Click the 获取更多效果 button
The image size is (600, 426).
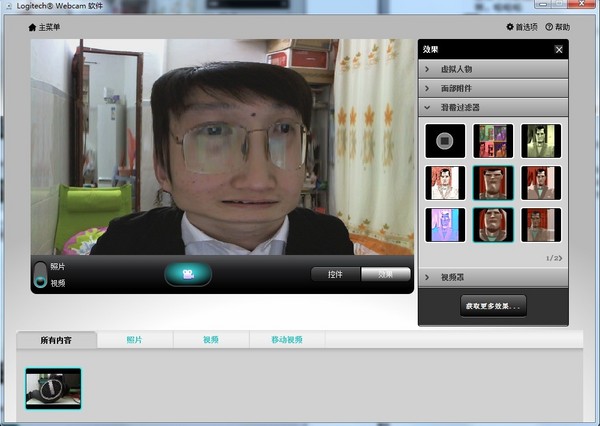pos(493,302)
